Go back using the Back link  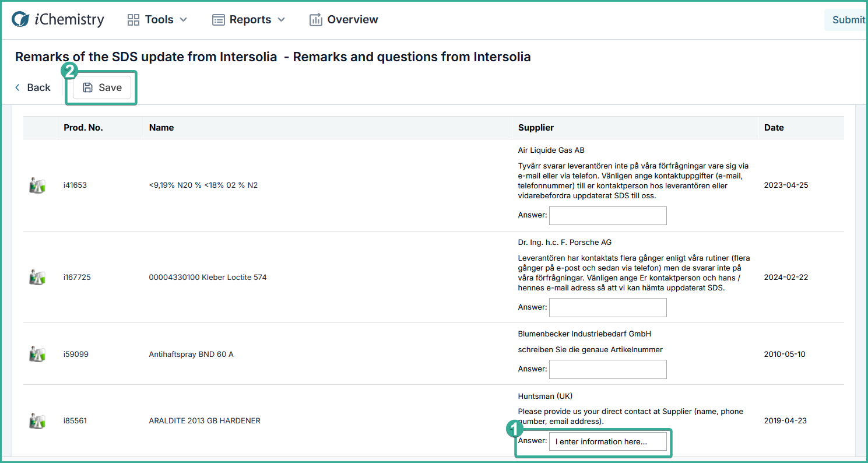[x=33, y=87]
